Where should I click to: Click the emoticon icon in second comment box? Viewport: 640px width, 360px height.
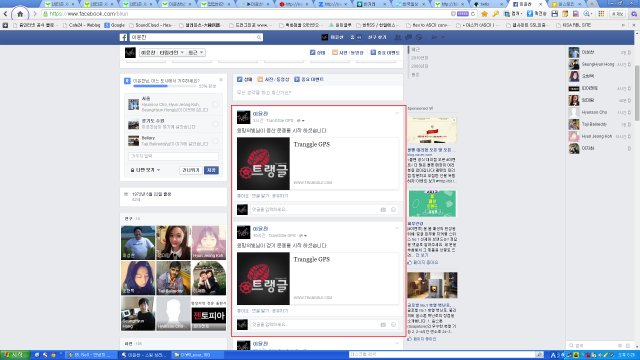pyautogui.click(x=393, y=324)
